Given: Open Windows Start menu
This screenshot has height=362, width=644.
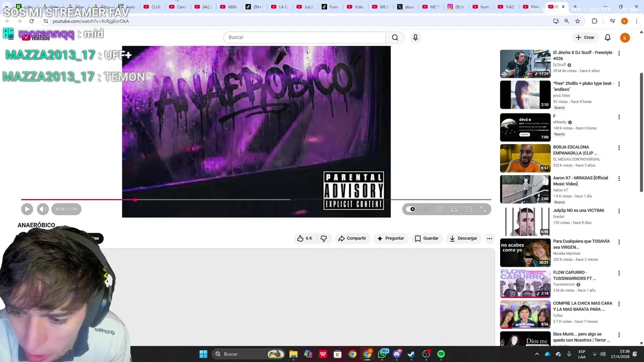Looking at the screenshot, I should [203, 354].
